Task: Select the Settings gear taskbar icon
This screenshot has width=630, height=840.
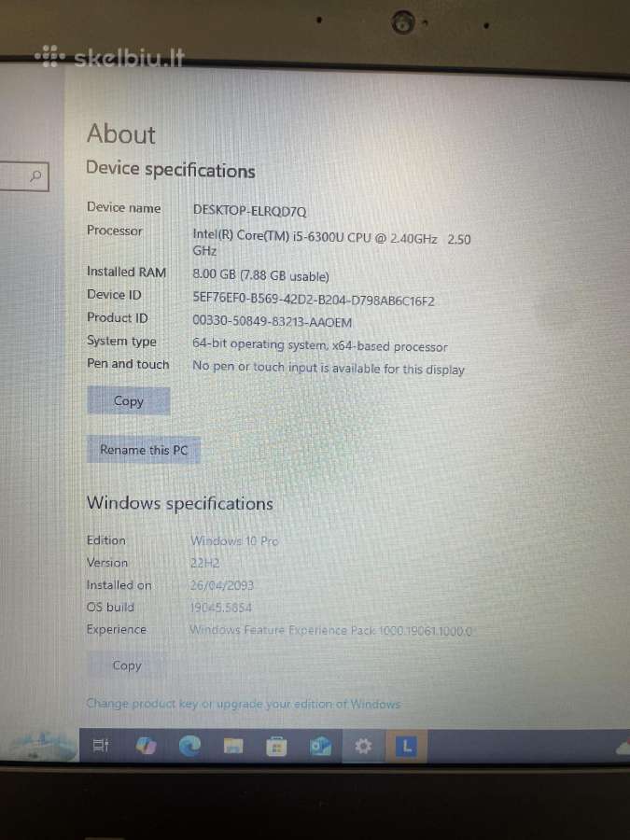Action: point(363,746)
